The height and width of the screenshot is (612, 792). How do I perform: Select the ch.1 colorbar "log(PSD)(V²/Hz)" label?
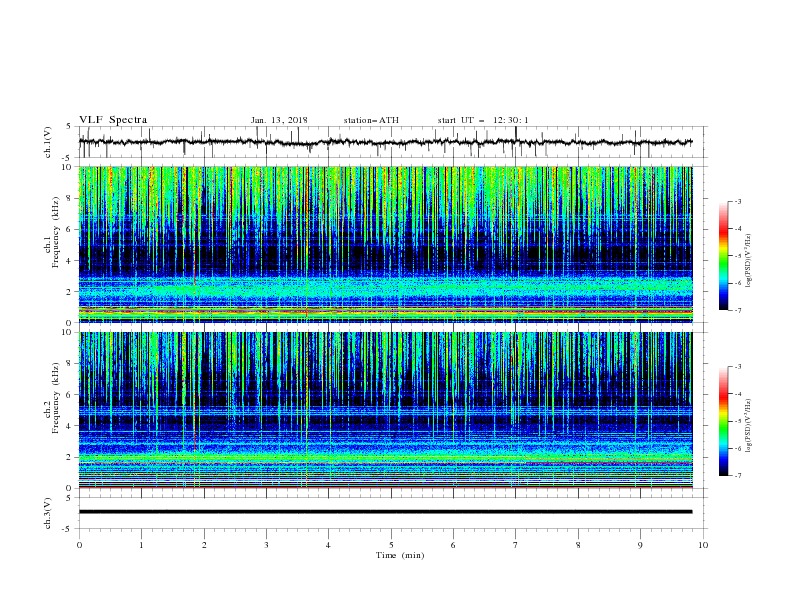749,261
